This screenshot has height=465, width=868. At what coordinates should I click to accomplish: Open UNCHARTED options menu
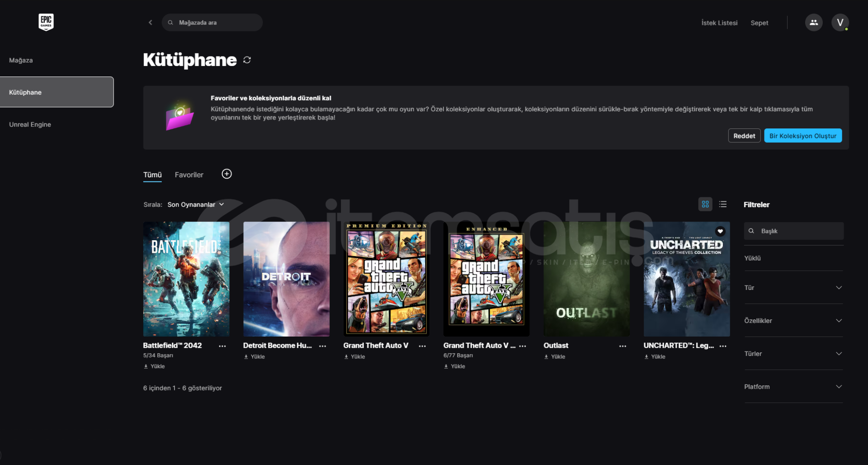[723, 346]
